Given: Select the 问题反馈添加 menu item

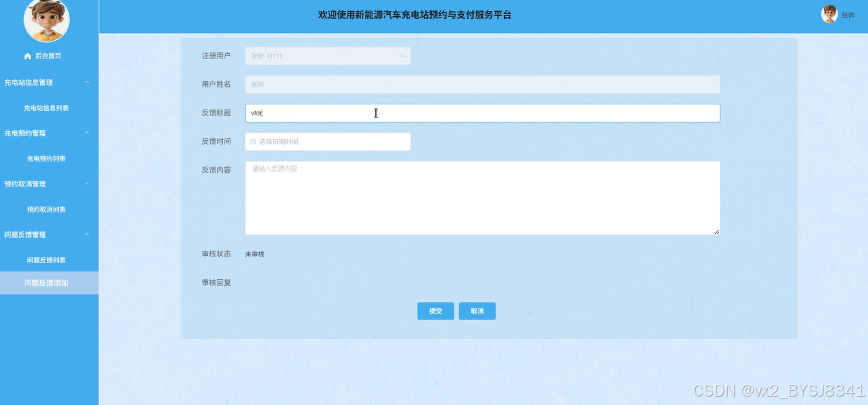Looking at the screenshot, I should pyautogui.click(x=46, y=283).
